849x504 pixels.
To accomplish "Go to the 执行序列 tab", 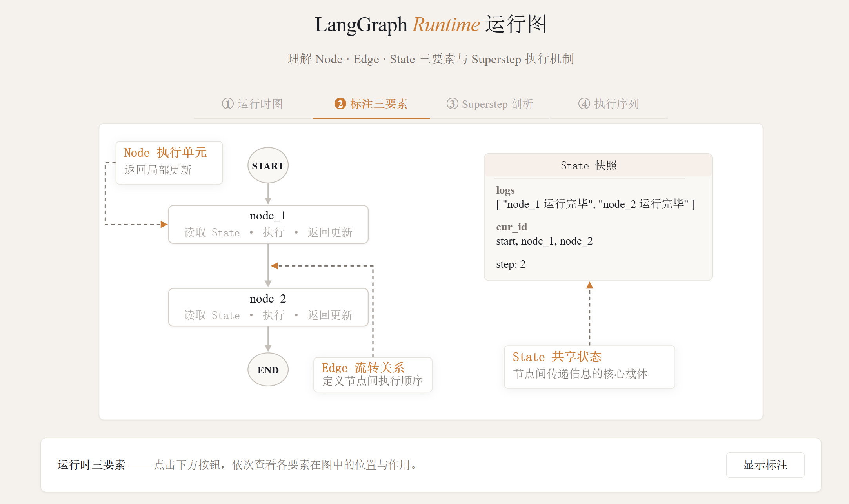I will pos(609,104).
